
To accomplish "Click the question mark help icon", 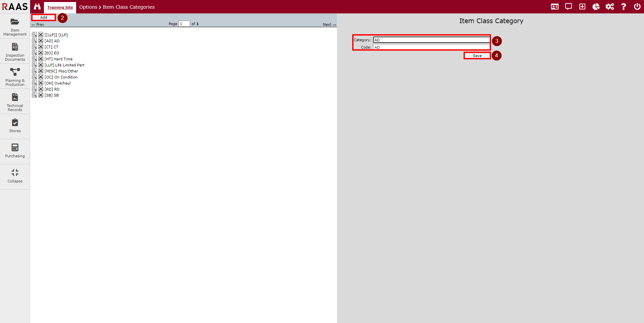I will tap(623, 7).
